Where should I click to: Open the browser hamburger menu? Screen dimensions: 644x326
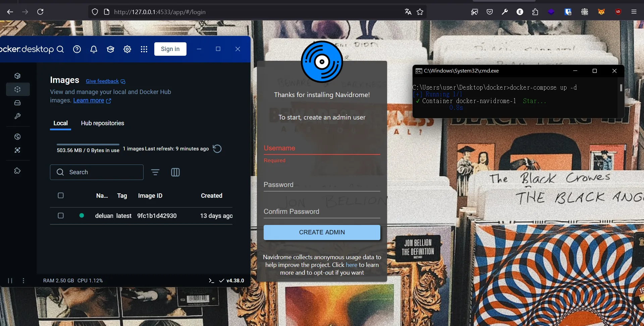click(634, 12)
